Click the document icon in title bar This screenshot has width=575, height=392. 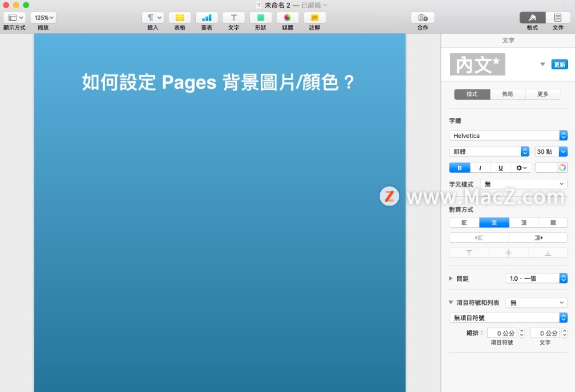(259, 5)
